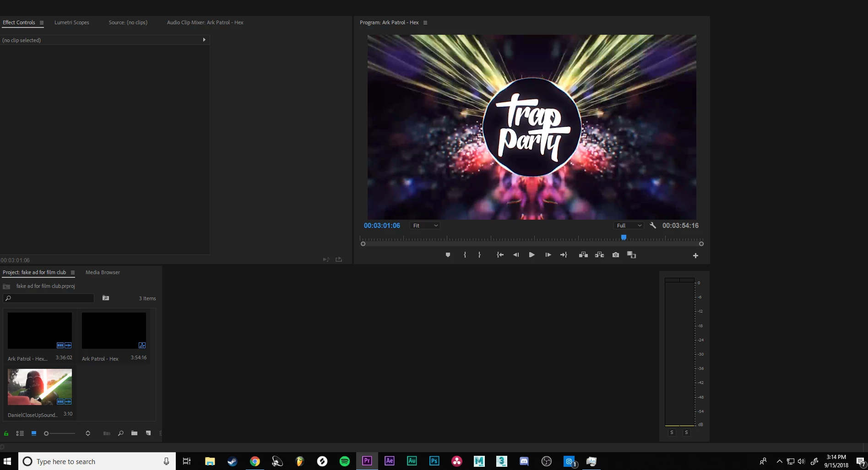Go to In point button

pyautogui.click(x=500, y=255)
